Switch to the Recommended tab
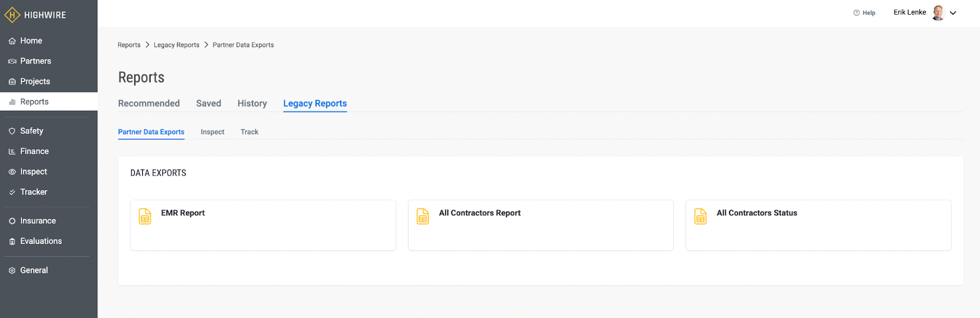This screenshot has width=980, height=318. (x=149, y=103)
